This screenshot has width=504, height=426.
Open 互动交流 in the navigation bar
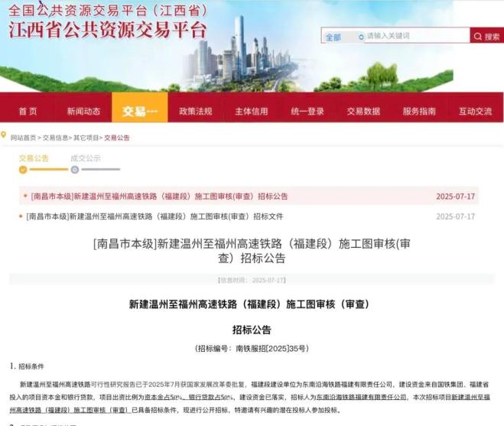[x=475, y=112]
